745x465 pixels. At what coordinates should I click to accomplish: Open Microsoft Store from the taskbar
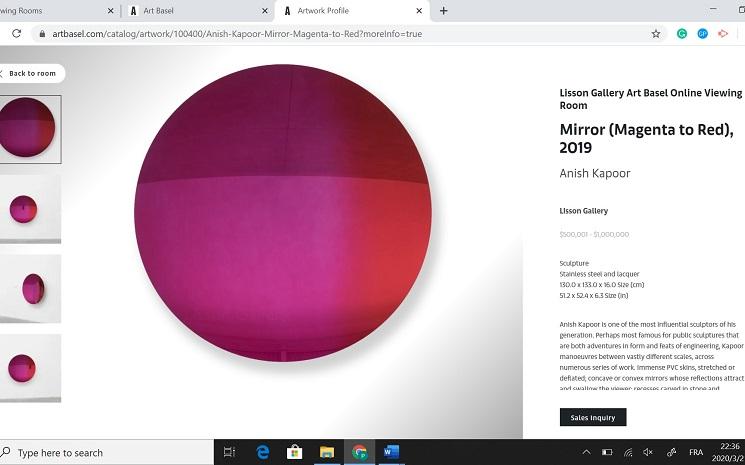click(x=295, y=452)
